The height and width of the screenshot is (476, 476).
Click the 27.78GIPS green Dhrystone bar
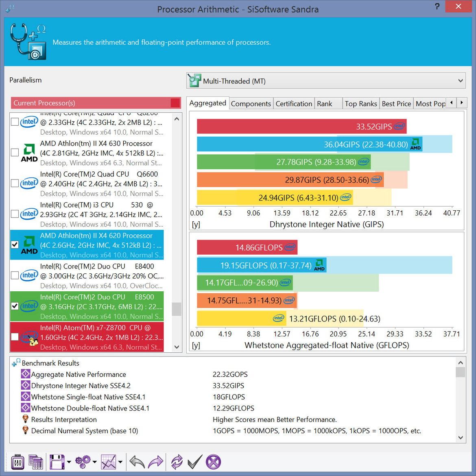(284, 162)
